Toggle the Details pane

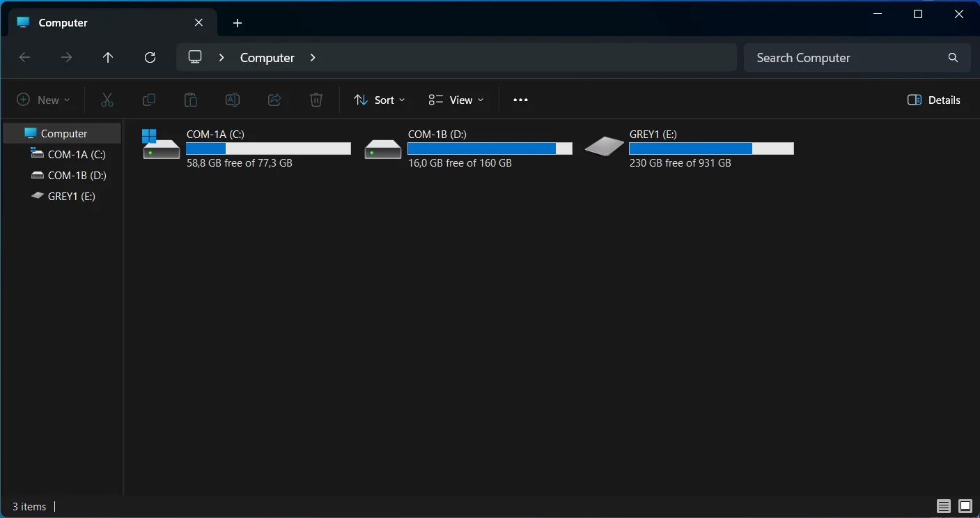(x=934, y=100)
